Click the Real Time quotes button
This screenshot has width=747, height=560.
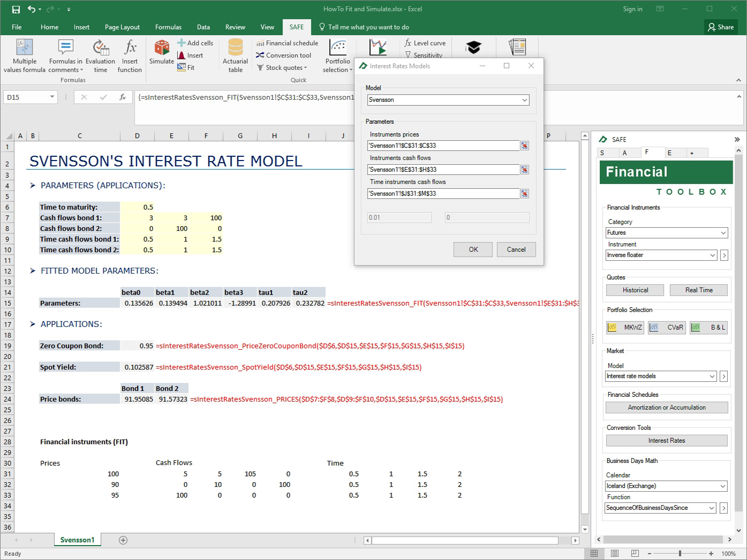coord(699,290)
